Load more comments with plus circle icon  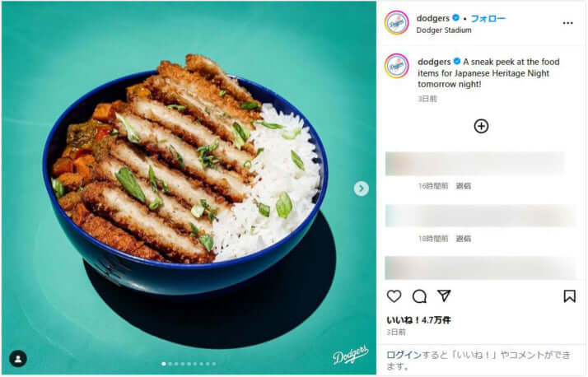click(481, 126)
